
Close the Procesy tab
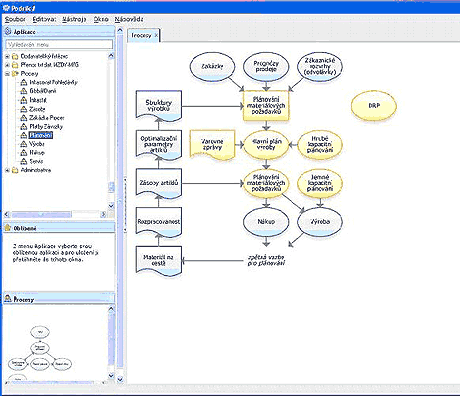click(156, 35)
